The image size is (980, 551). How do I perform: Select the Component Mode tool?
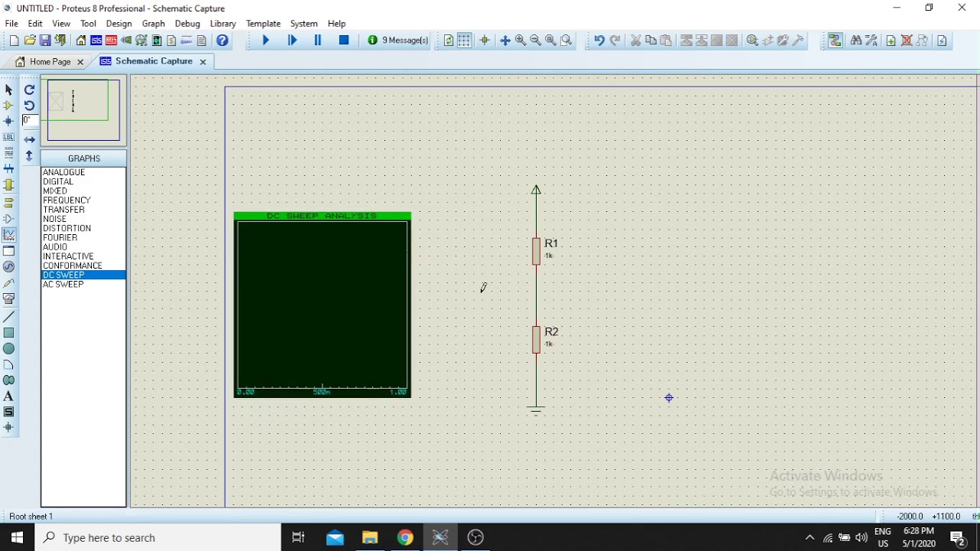pos(8,106)
